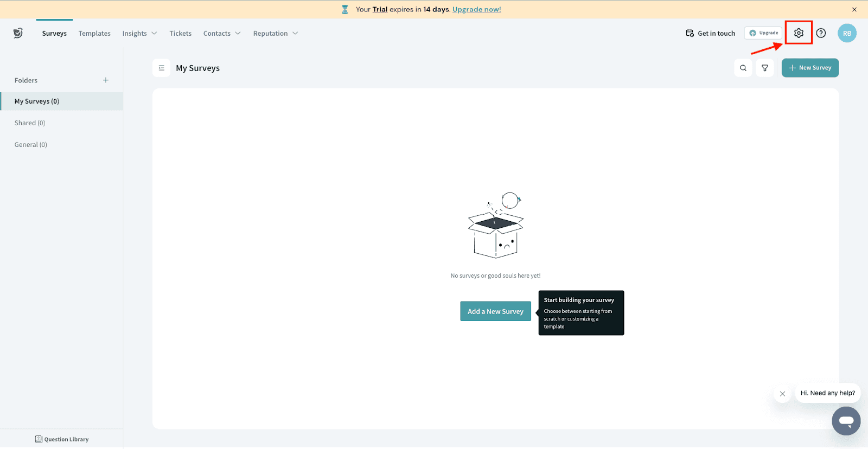Click the SurveySparrow logo
This screenshot has height=449, width=868.
[18, 33]
